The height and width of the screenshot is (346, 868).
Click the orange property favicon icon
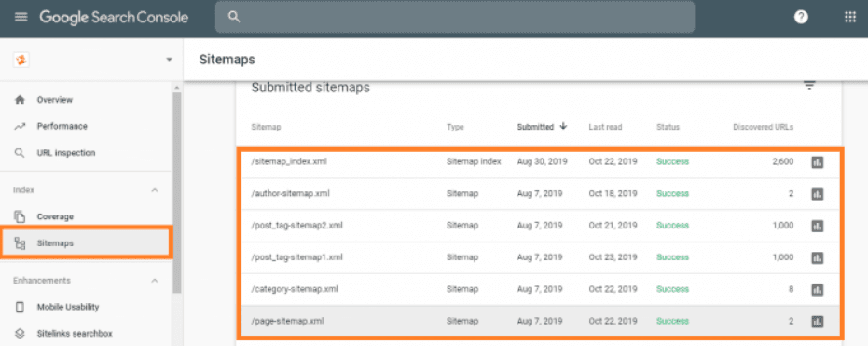[x=21, y=60]
